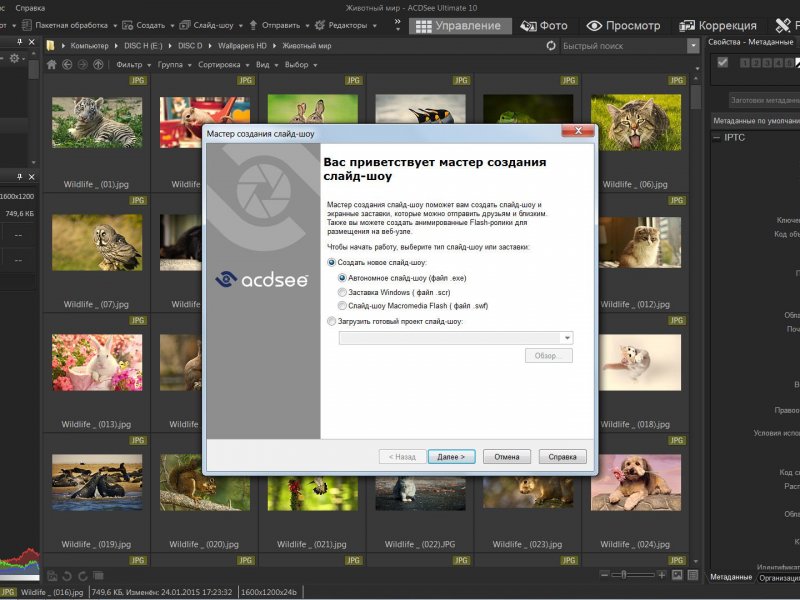
Task: Set rating 3 in Properties panel
Action: pos(767,63)
